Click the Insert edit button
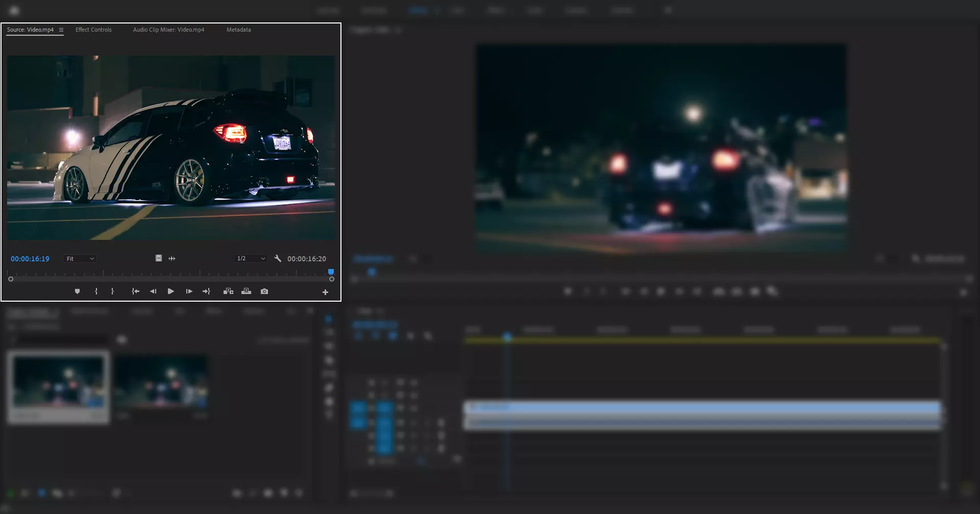This screenshot has height=514, width=980. click(x=228, y=291)
